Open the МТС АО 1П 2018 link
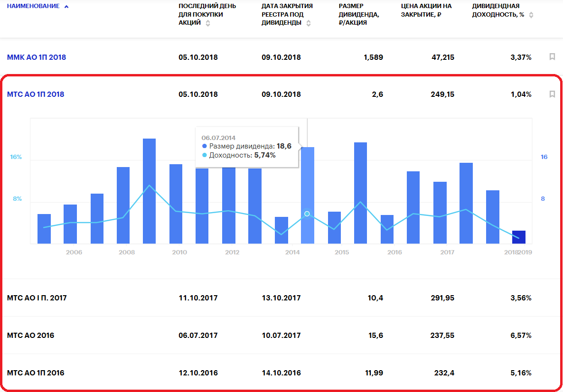Viewport: 563px width, 392px height. 36,94
